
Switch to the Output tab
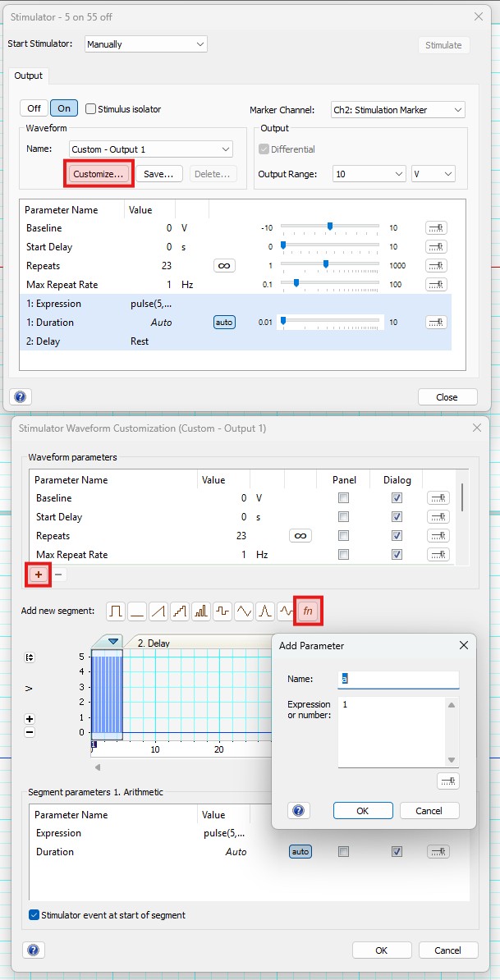click(x=29, y=76)
